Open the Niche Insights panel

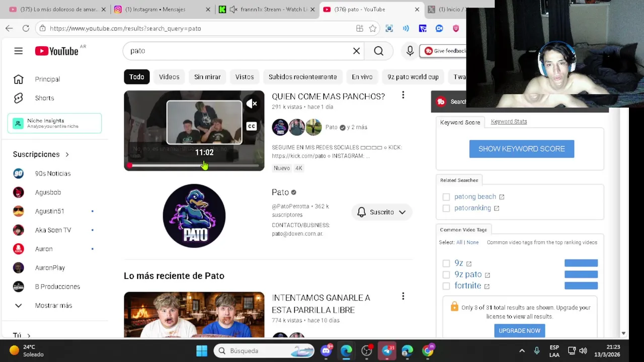coord(54,123)
